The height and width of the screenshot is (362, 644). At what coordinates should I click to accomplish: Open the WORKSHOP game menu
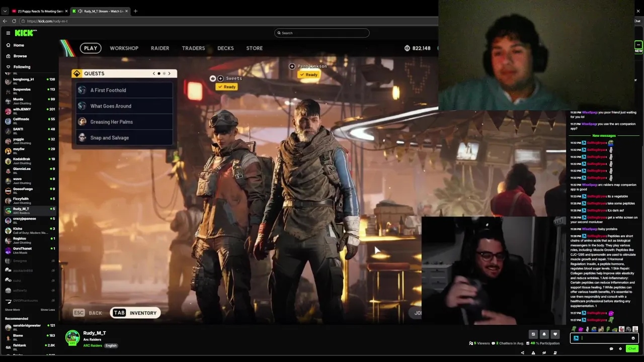pos(124,48)
